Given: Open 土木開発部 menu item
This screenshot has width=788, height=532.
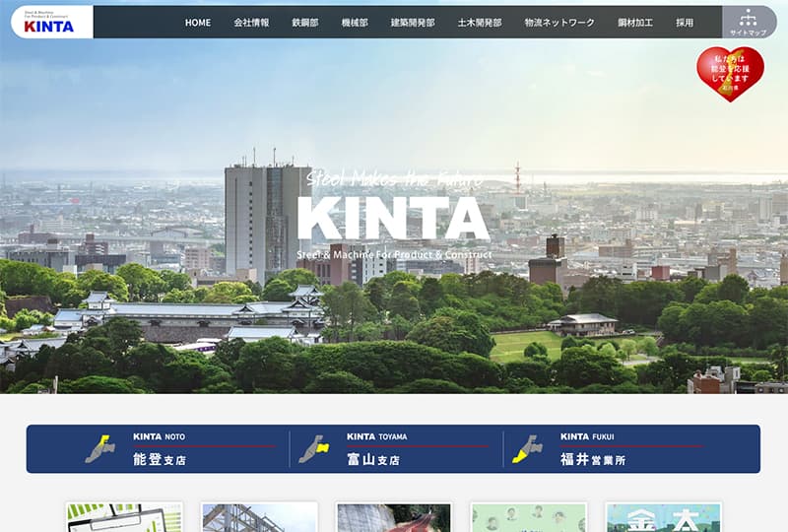Looking at the screenshot, I should point(480,23).
